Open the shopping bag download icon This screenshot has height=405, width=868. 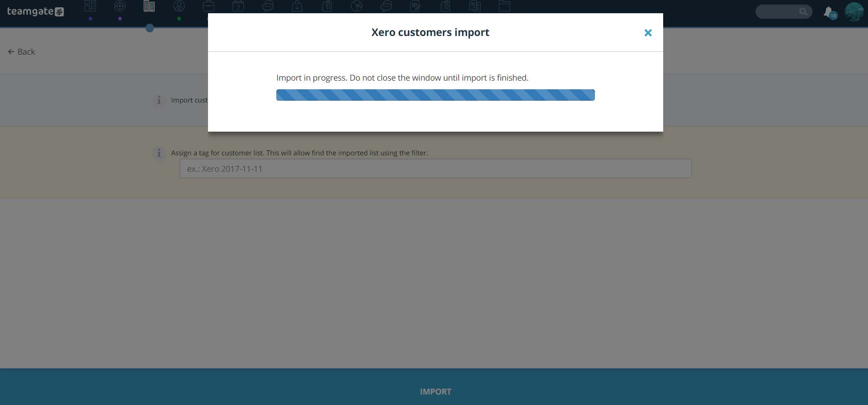(297, 6)
